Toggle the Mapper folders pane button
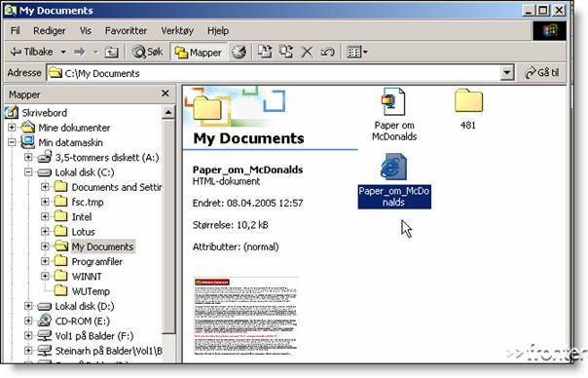Viewport: 588px width, 378px height. (199, 53)
